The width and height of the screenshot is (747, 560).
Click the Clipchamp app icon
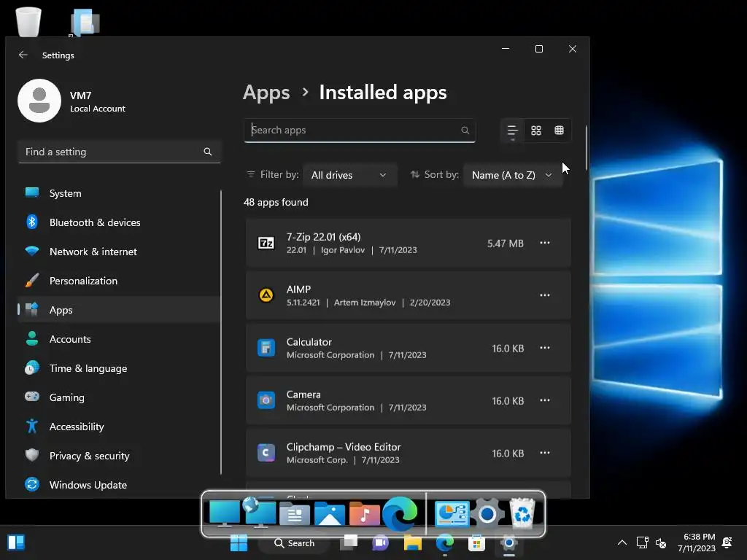click(266, 452)
